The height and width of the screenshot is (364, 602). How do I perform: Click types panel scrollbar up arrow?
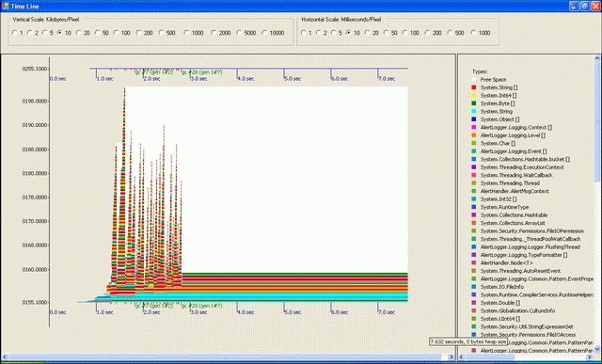597,58
